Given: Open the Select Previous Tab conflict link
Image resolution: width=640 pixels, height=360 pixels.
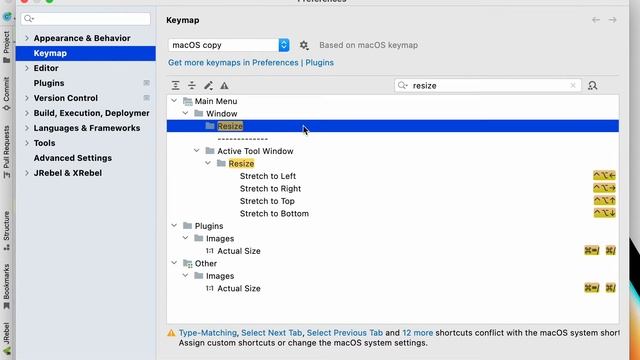Looking at the screenshot, I should pyautogui.click(x=345, y=333).
